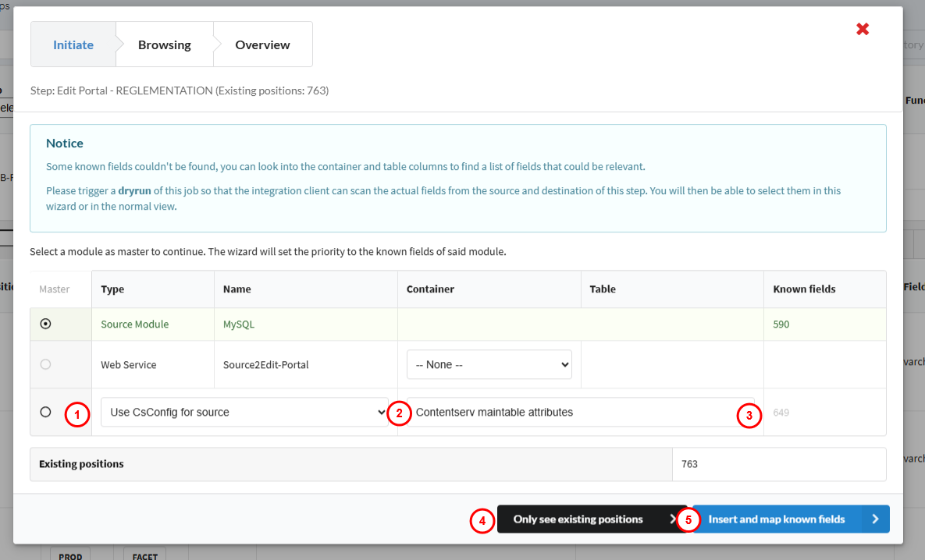The width and height of the screenshot is (925, 560).
Task: Go to the Overview step tab
Action: tap(262, 45)
